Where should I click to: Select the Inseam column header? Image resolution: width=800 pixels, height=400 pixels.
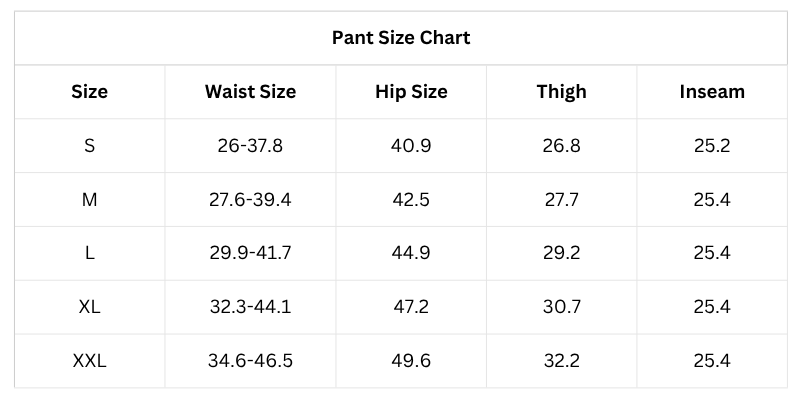pyautogui.click(x=712, y=92)
